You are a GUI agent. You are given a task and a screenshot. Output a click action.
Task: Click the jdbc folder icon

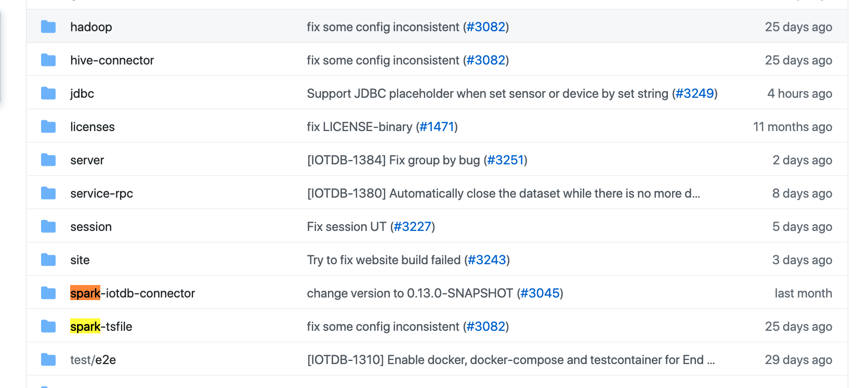[x=48, y=93]
